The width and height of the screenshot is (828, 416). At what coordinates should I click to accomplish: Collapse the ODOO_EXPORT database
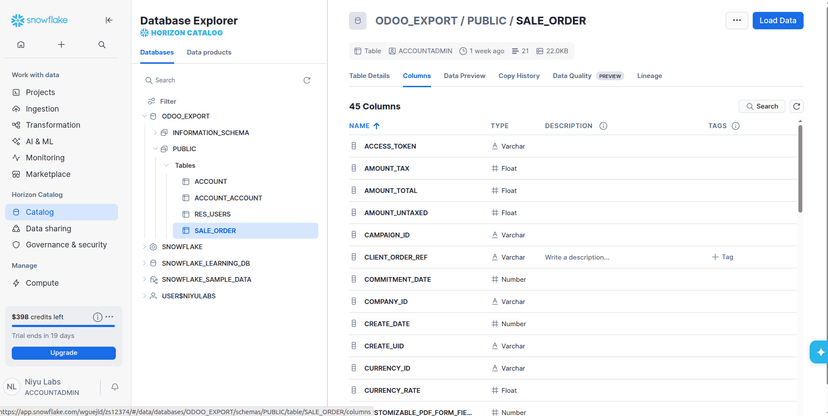point(144,116)
